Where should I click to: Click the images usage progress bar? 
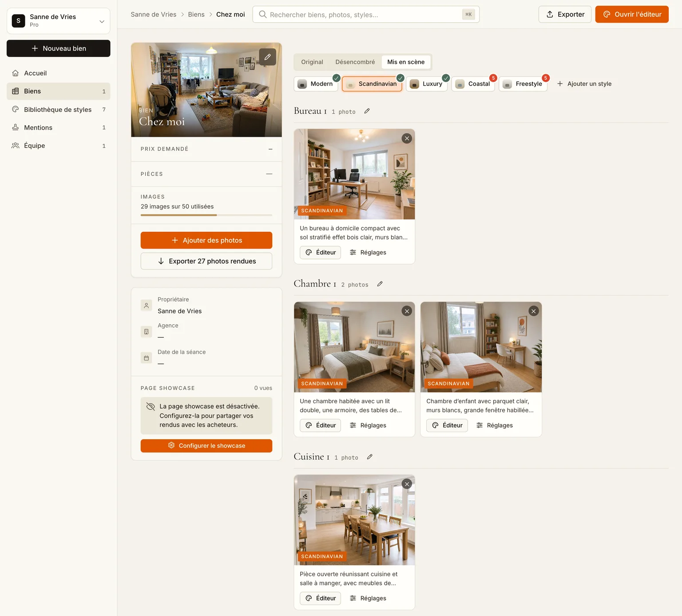pyautogui.click(x=206, y=215)
